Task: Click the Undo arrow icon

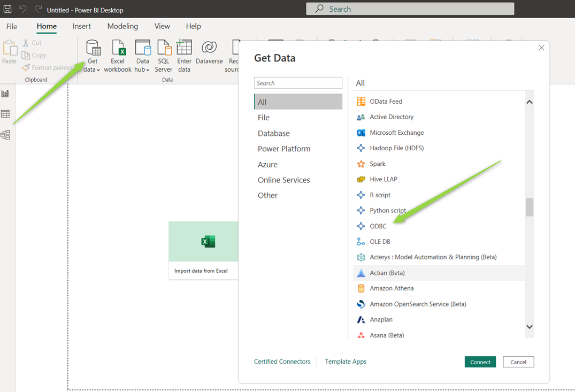Action: pos(23,9)
